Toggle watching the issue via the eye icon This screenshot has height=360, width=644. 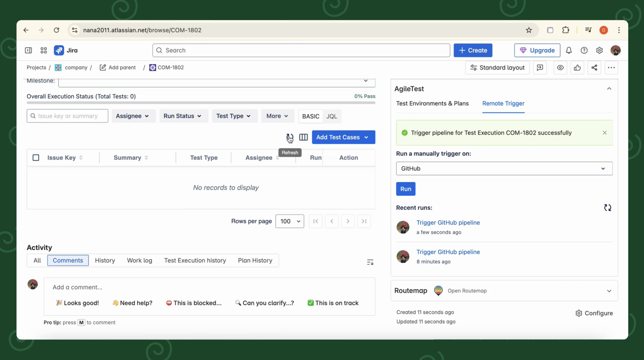point(561,67)
